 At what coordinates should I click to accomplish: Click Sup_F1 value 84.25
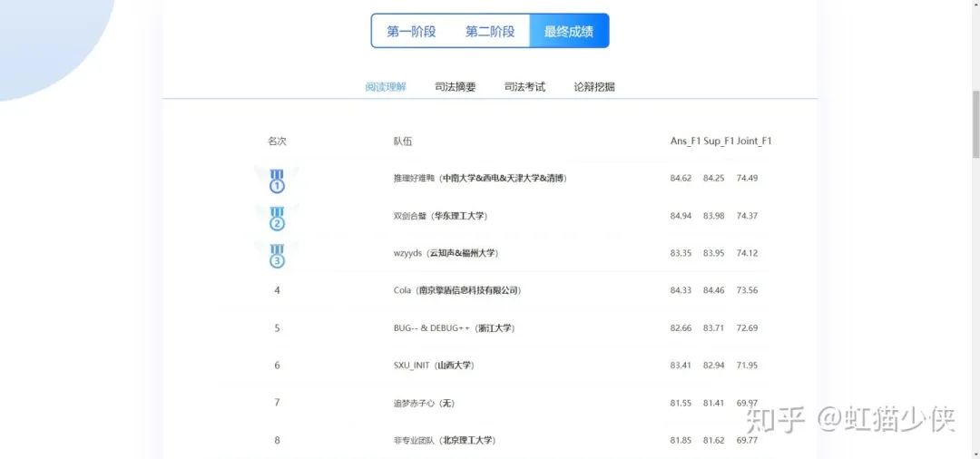point(714,178)
